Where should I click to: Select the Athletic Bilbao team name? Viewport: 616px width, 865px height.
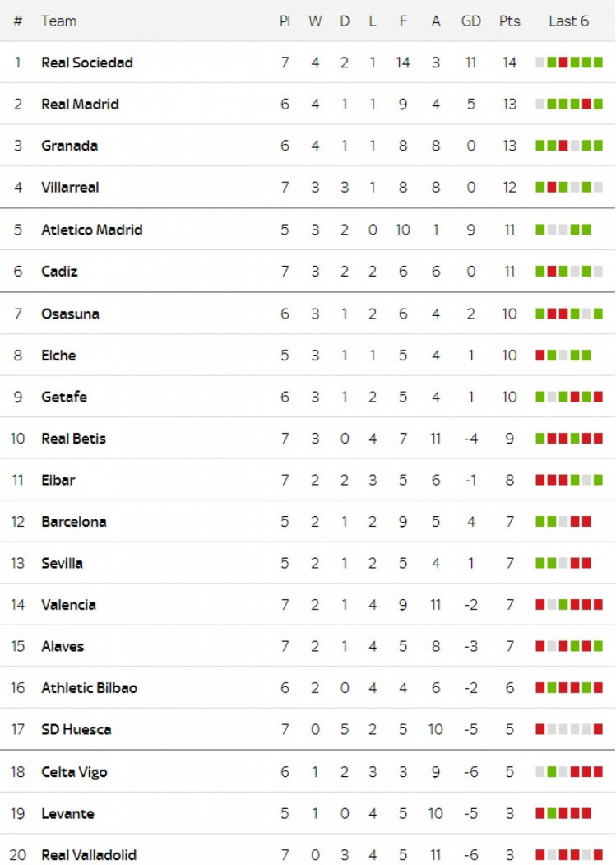[x=90, y=688]
